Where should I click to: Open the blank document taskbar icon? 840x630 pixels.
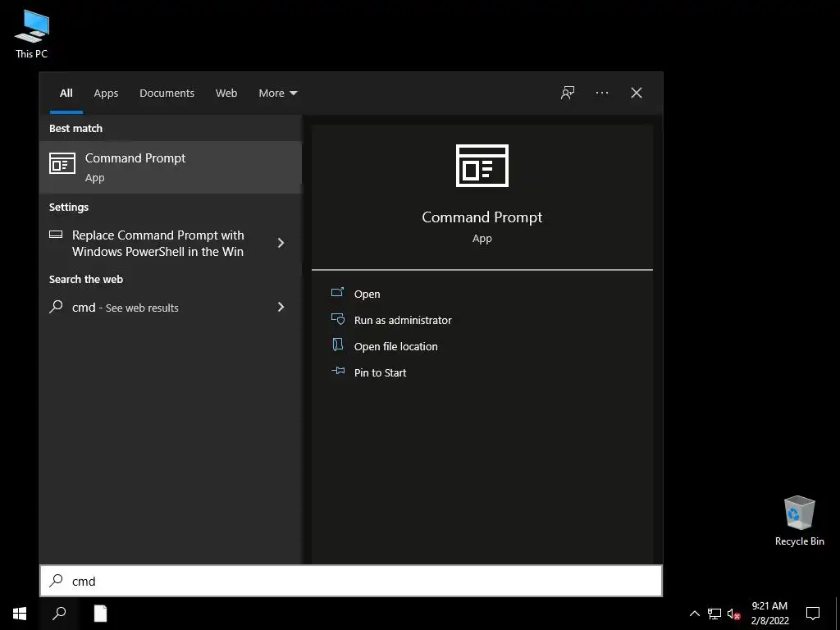click(100, 614)
